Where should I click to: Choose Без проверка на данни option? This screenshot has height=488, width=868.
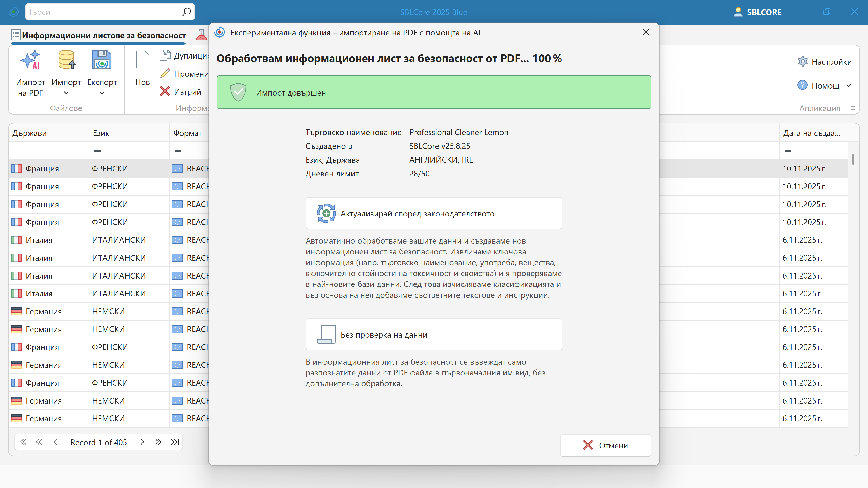click(433, 334)
